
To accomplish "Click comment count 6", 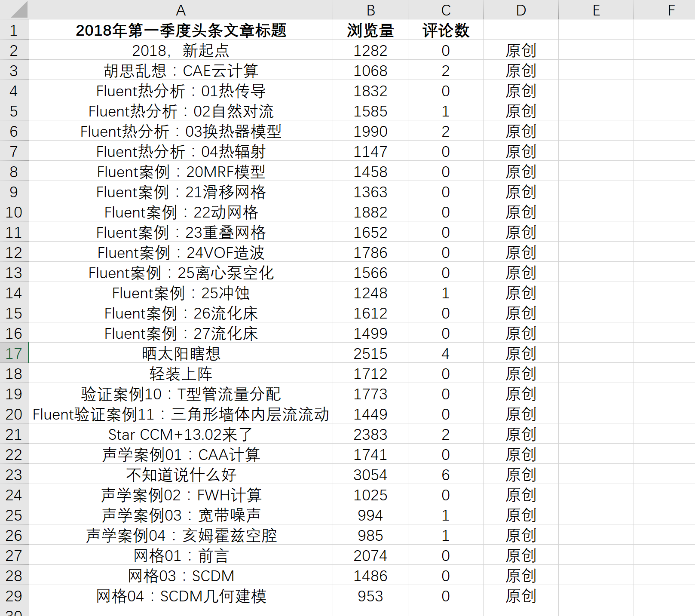I will point(446,474).
